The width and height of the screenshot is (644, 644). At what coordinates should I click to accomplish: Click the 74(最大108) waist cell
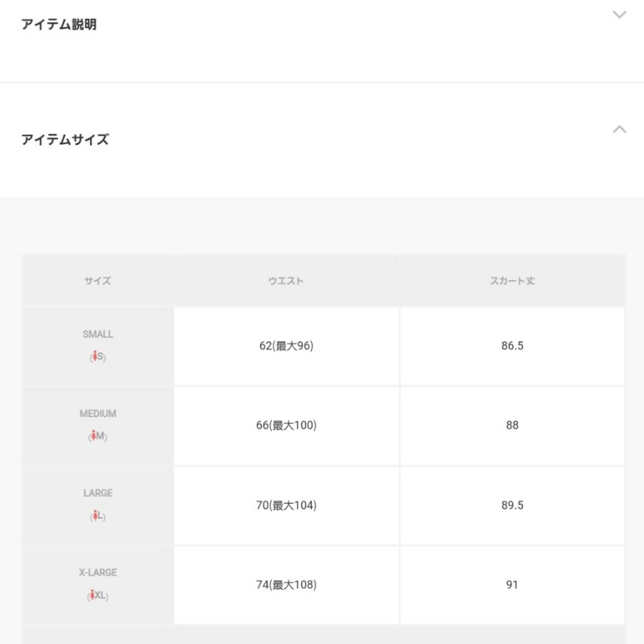click(x=286, y=585)
